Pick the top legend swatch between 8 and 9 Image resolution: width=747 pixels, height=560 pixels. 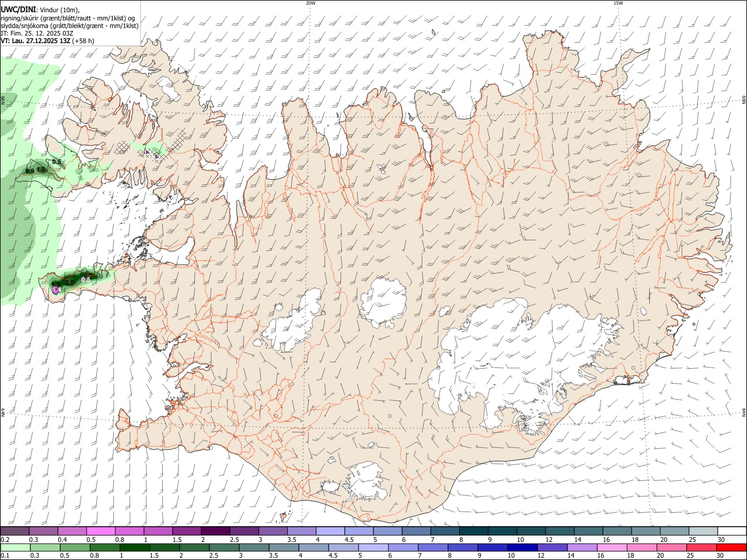474,531
